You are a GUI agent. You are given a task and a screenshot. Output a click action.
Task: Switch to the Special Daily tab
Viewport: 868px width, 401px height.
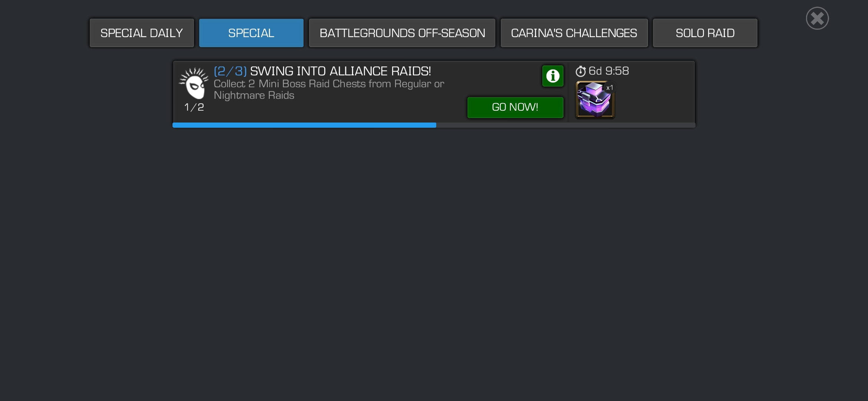(x=142, y=33)
